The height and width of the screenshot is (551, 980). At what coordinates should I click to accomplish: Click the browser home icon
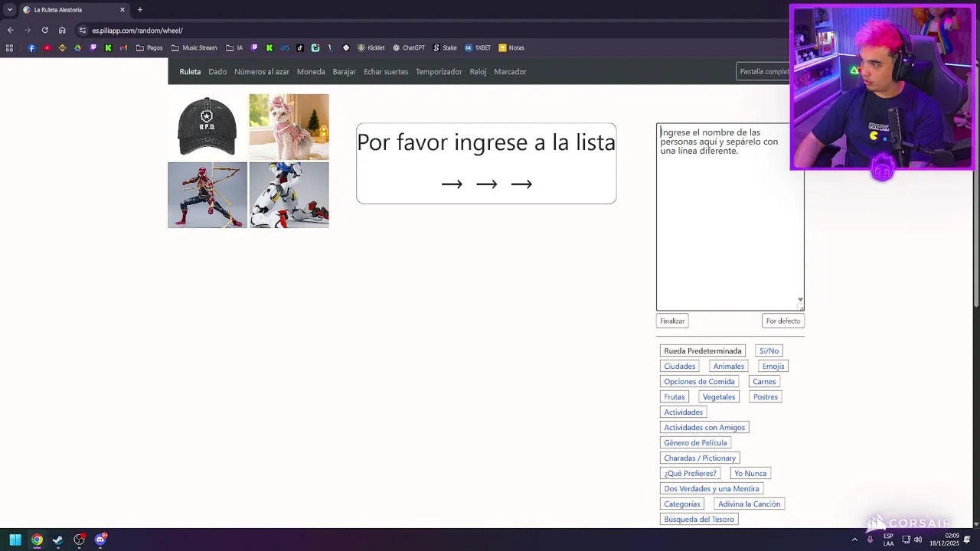(62, 31)
